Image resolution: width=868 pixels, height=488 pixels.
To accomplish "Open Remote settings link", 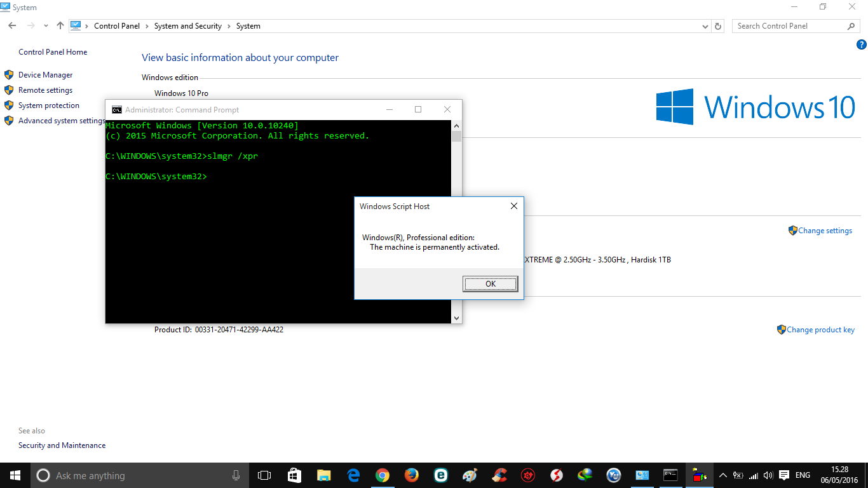I will click(x=45, y=90).
